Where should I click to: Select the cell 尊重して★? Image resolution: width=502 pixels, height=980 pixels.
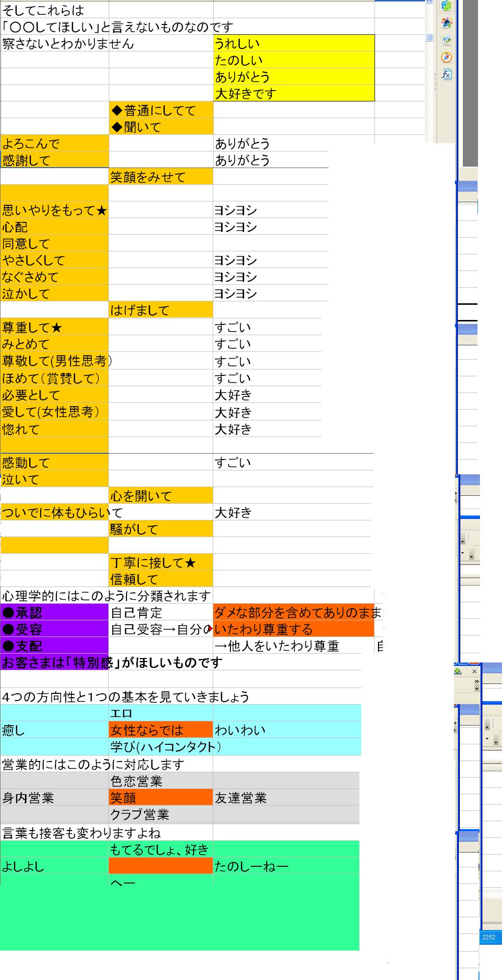(x=54, y=327)
